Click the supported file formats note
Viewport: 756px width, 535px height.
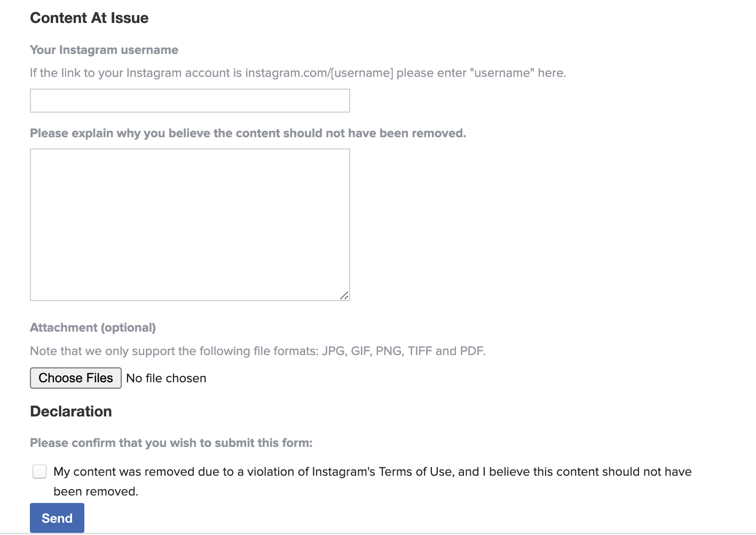pos(258,351)
